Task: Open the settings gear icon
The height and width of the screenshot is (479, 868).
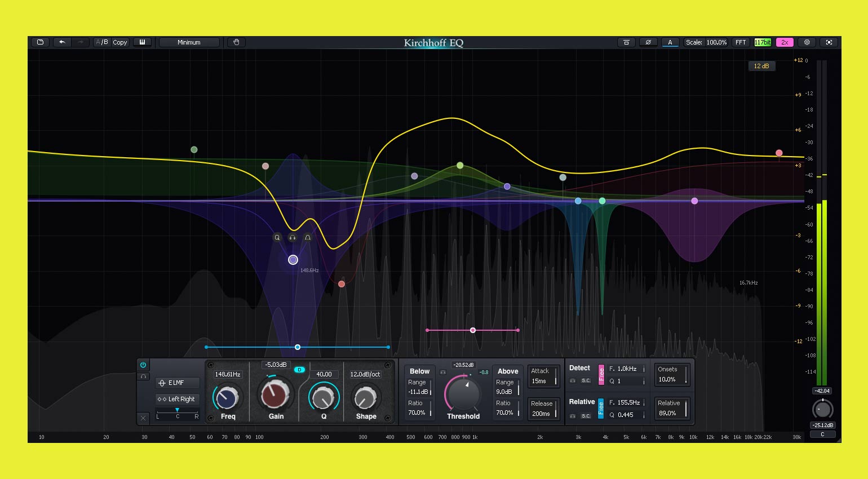Action: (807, 42)
